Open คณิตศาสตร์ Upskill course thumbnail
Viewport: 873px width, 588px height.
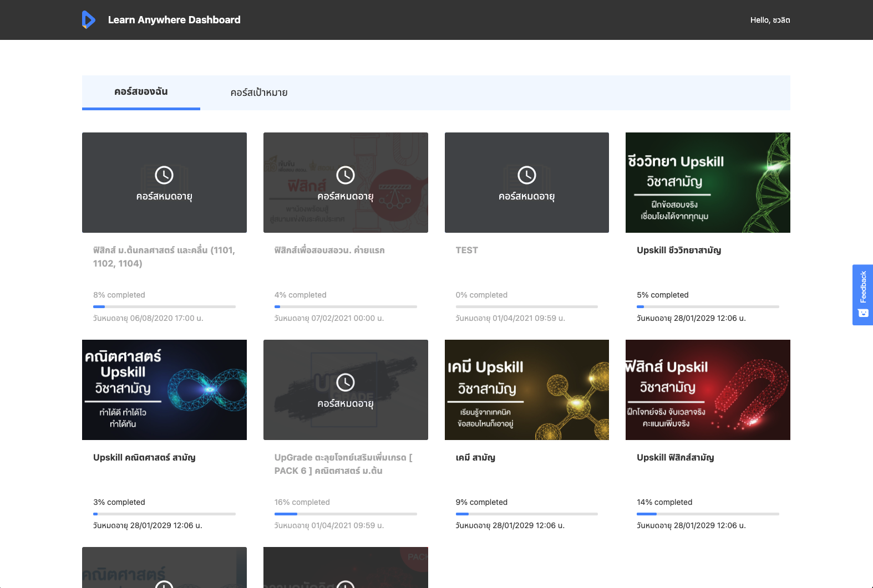tap(164, 390)
